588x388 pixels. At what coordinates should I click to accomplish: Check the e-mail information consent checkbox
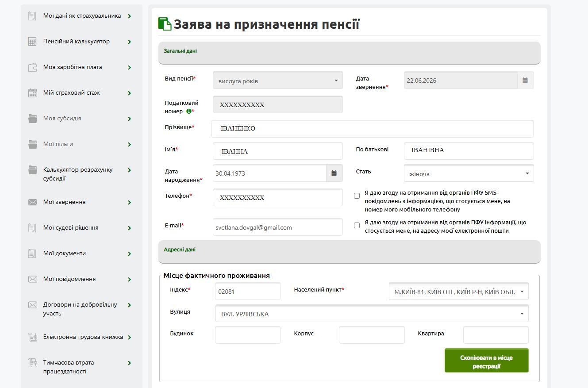click(357, 225)
